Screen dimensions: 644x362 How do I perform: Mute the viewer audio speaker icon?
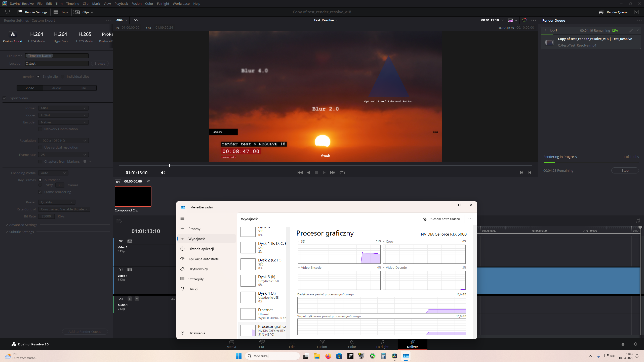point(163,172)
